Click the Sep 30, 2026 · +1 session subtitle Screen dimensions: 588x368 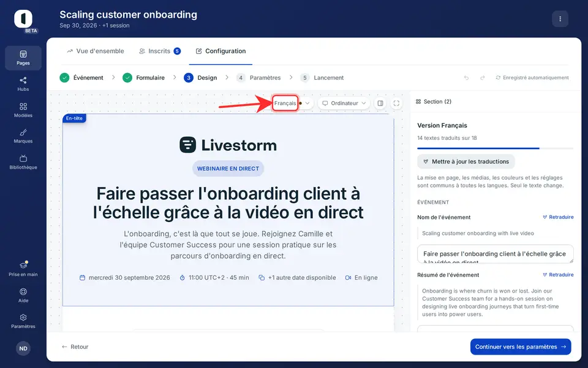pyautogui.click(x=94, y=26)
